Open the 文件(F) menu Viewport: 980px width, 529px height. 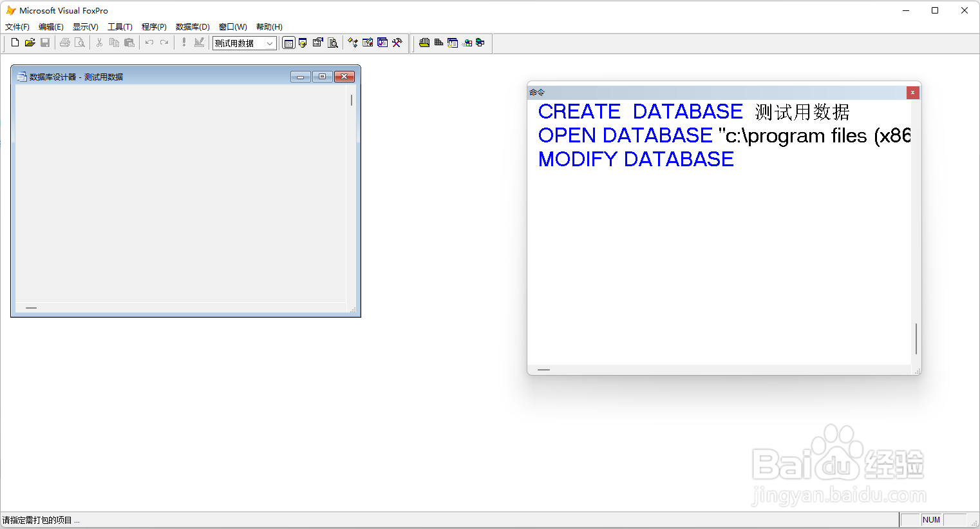pyautogui.click(x=17, y=27)
